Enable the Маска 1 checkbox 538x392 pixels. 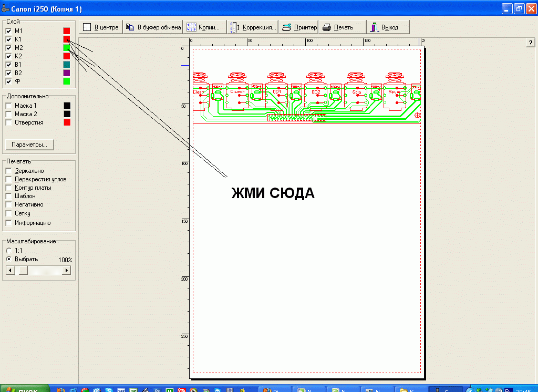[x=8, y=106]
